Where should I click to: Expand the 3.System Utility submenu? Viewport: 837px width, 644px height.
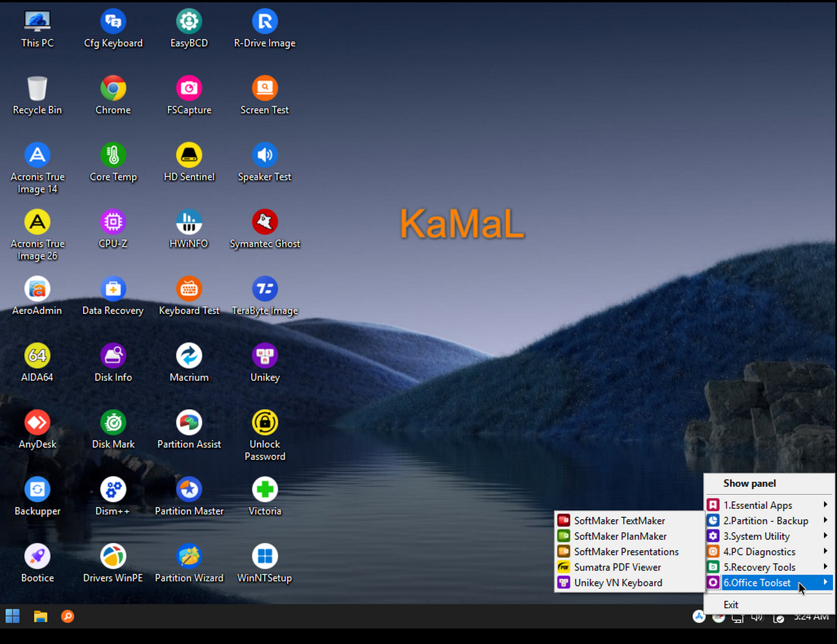coord(769,536)
